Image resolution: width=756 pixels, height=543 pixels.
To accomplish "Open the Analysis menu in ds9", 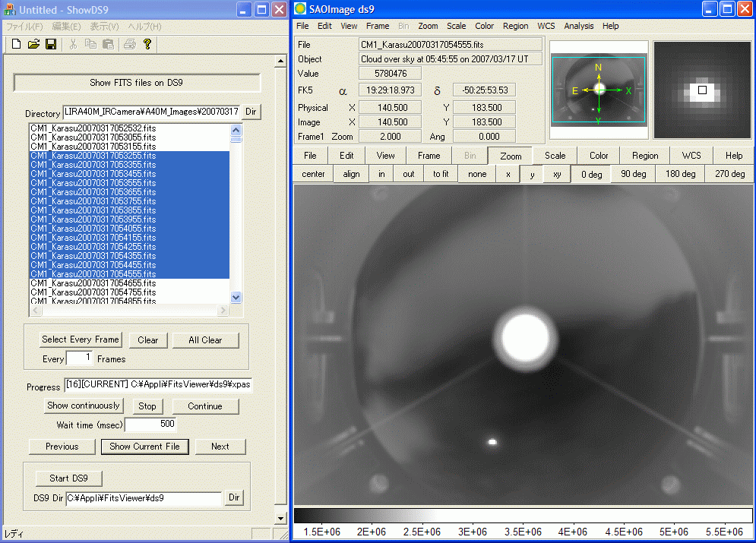I will [x=578, y=26].
